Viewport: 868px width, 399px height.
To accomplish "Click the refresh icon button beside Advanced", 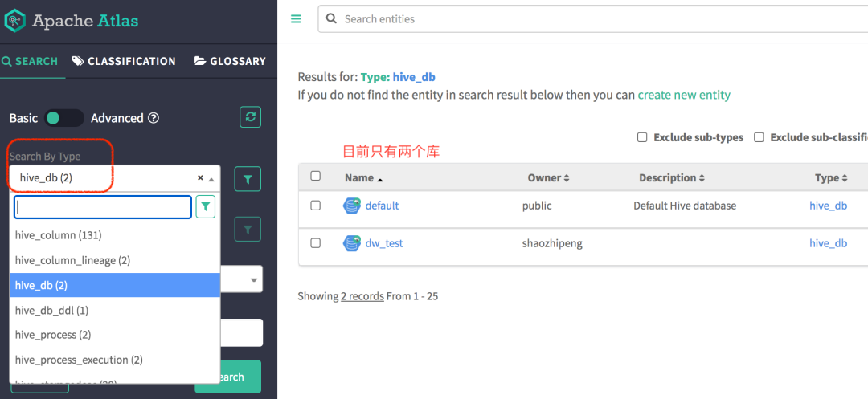I will pyautogui.click(x=250, y=117).
